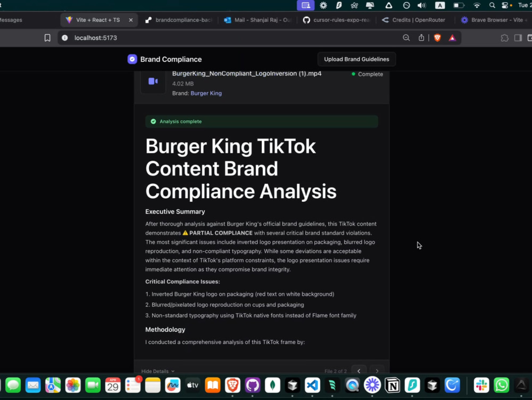Open Notion from the dock
The image size is (532, 400).
[392, 385]
